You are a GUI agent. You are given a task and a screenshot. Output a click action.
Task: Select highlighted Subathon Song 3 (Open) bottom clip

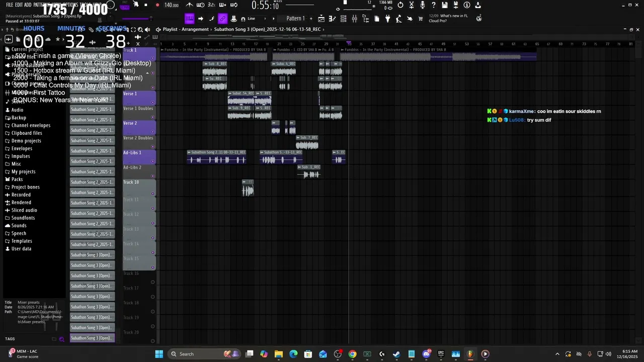point(92,338)
